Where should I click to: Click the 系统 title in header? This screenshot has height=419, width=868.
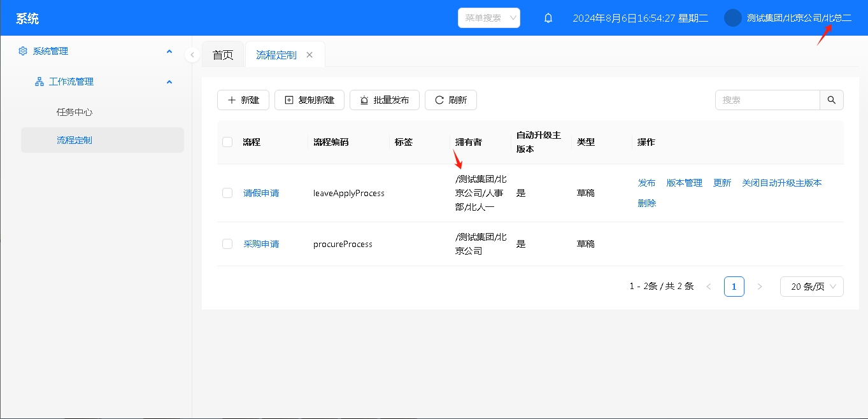pyautogui.click(x=27, y=18)
